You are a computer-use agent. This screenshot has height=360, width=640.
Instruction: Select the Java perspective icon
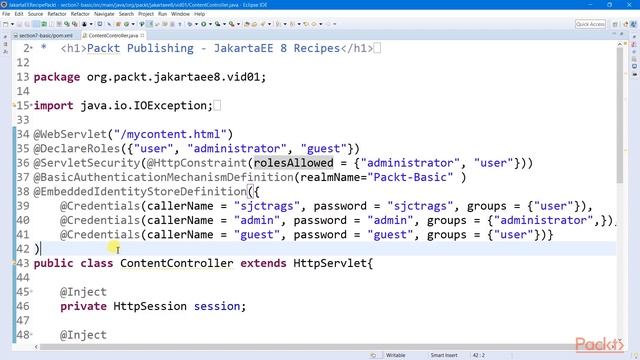[x=634, y=24]
